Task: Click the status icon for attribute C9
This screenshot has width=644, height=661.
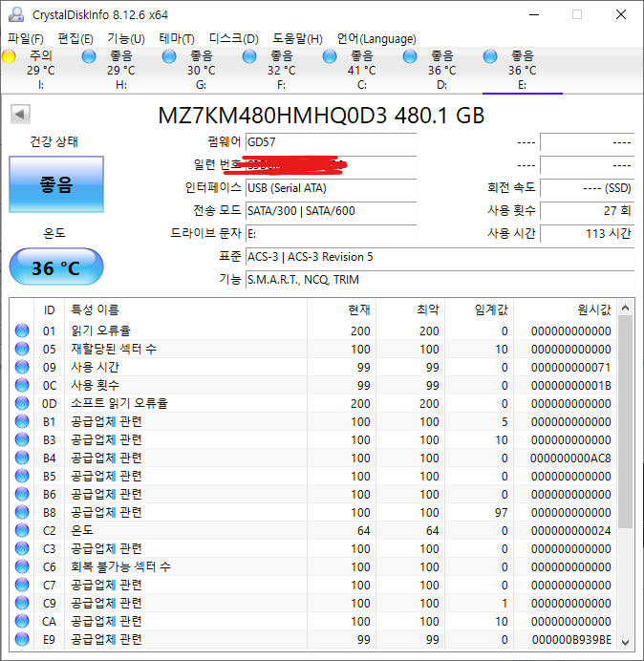Action: tap(22, 603)
